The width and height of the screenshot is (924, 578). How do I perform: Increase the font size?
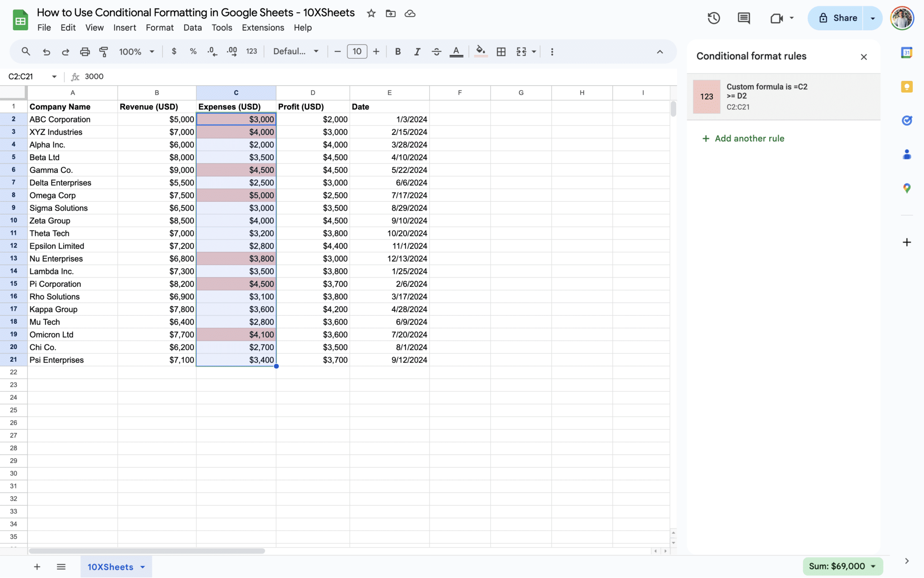(x=376, y=51)
